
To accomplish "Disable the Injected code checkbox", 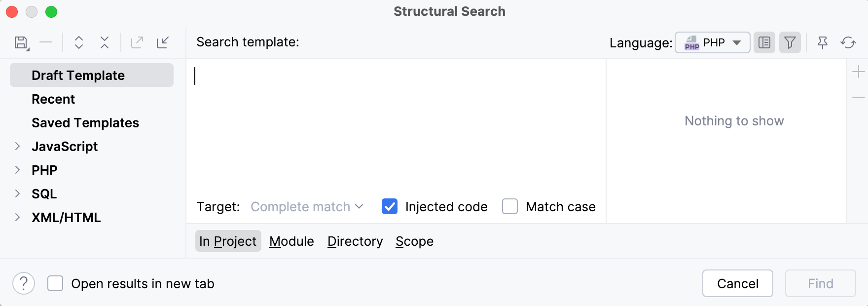I will click(x=389, y=206).
